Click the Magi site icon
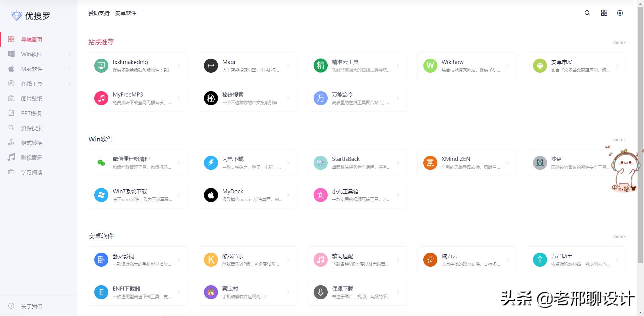The image size is (644, 316). coord(211,66)
